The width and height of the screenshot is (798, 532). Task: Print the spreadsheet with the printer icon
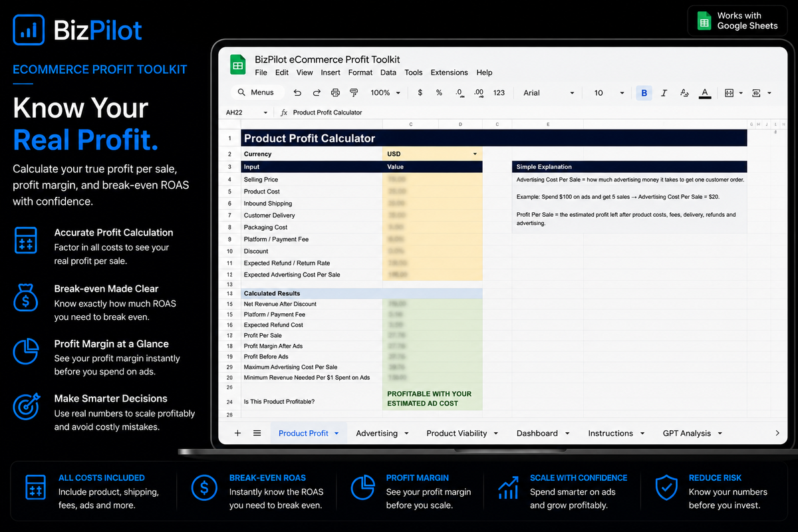tap(335, 93)
